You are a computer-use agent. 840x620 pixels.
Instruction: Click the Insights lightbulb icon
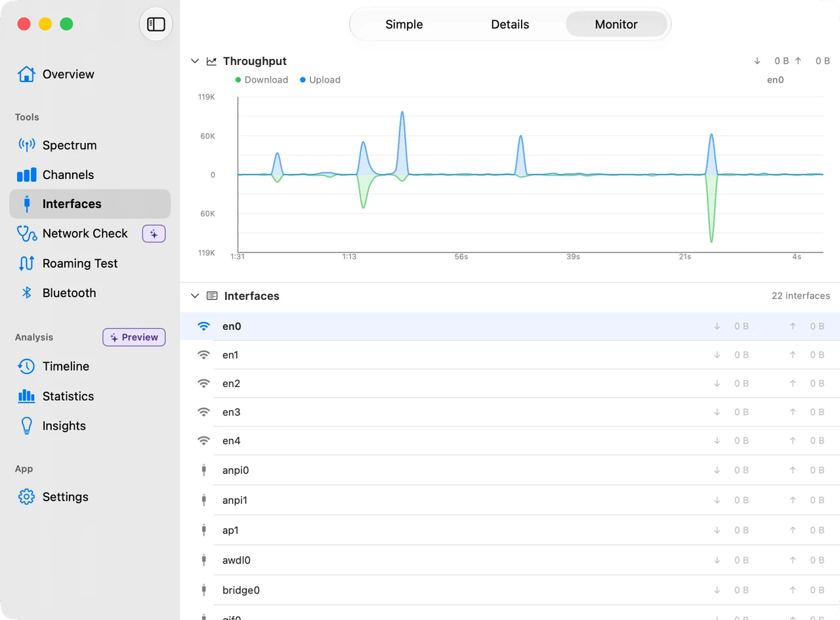tap(26, 426)
